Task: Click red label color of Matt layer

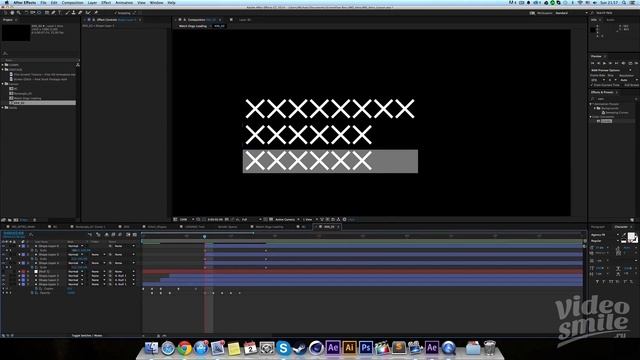Action: (23, 271)
